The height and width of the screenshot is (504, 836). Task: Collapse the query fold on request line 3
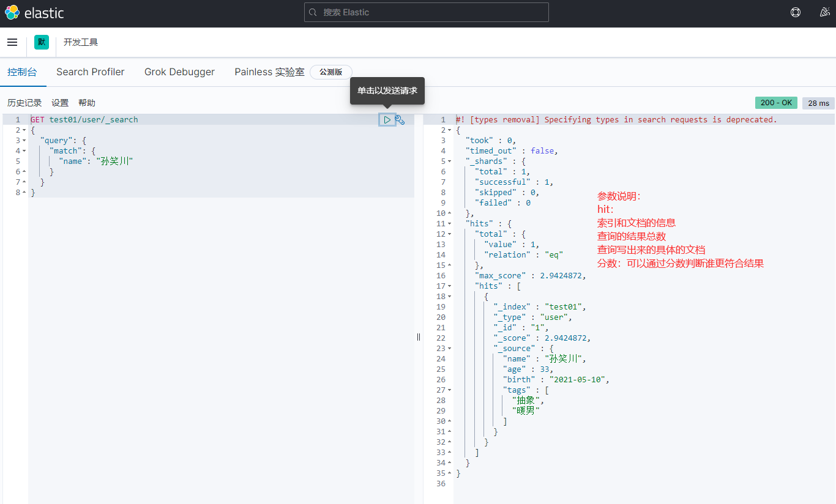coord(24,141)
